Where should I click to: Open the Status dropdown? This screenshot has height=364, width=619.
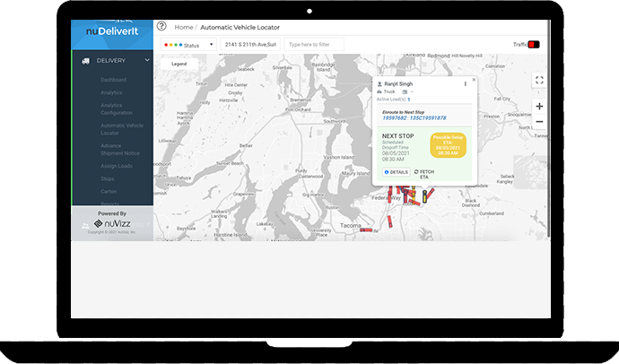pos(188,44)
